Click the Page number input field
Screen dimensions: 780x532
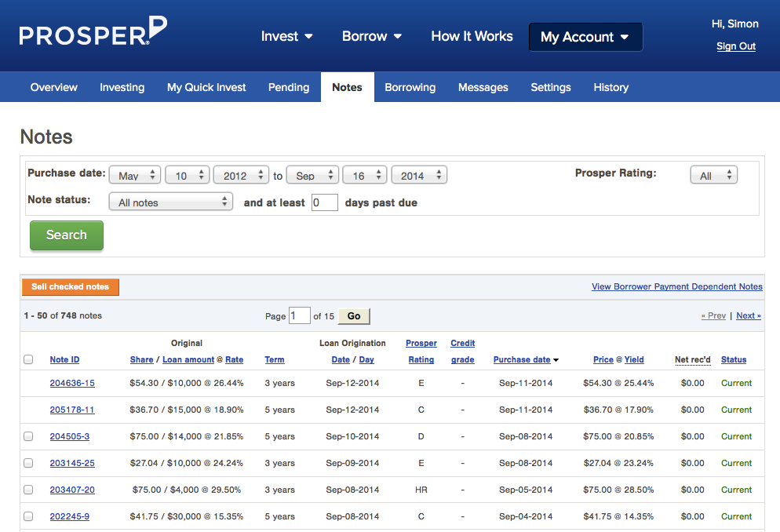point(300,315)
